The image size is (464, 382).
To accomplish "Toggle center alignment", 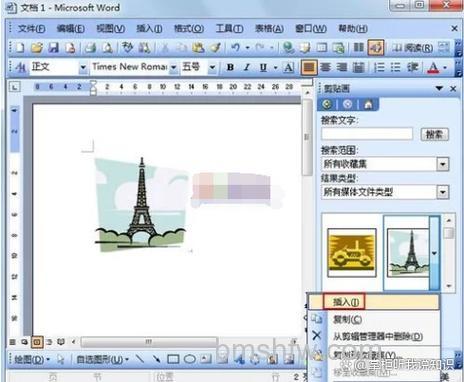I will tap(325, 68).
